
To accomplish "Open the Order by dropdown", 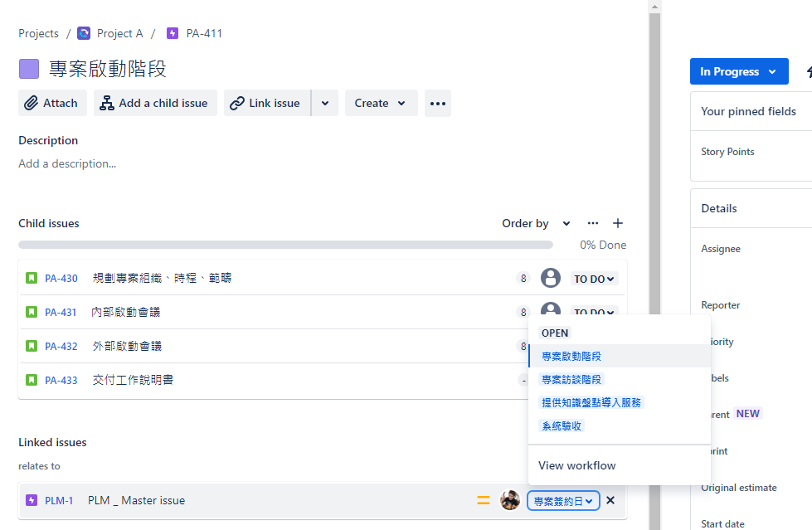I will 536,223.
